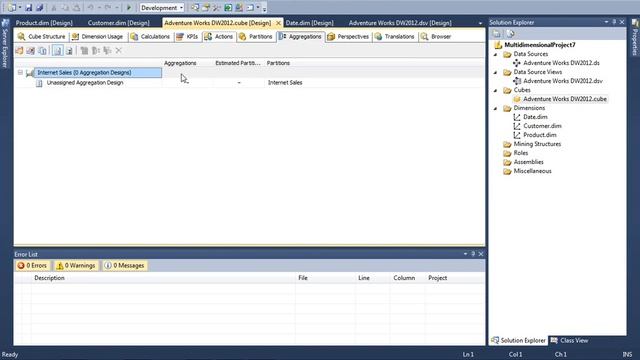Click the Assign Aggregation Design icon
Viewport: 640px width, 360px height.
point(42,51)
